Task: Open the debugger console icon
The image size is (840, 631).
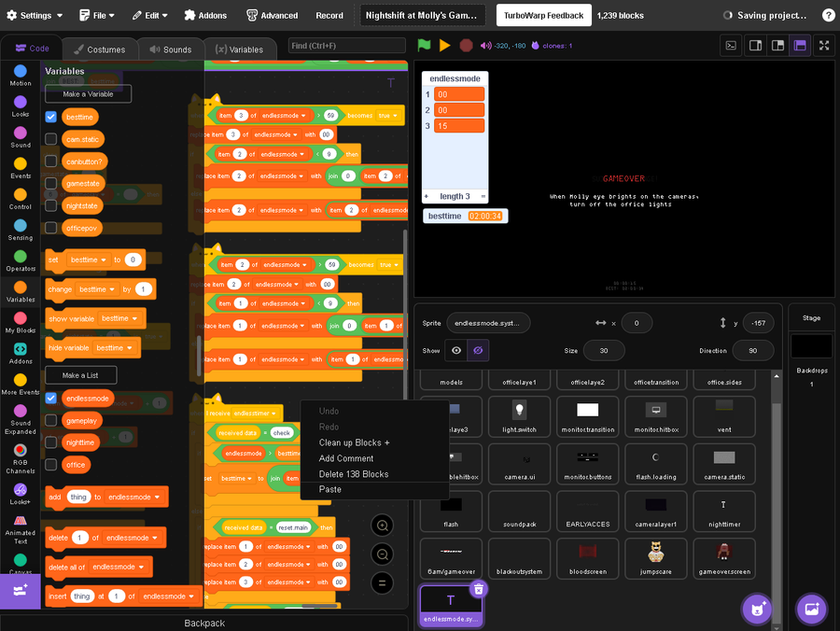Action: (x=731, y=46)
